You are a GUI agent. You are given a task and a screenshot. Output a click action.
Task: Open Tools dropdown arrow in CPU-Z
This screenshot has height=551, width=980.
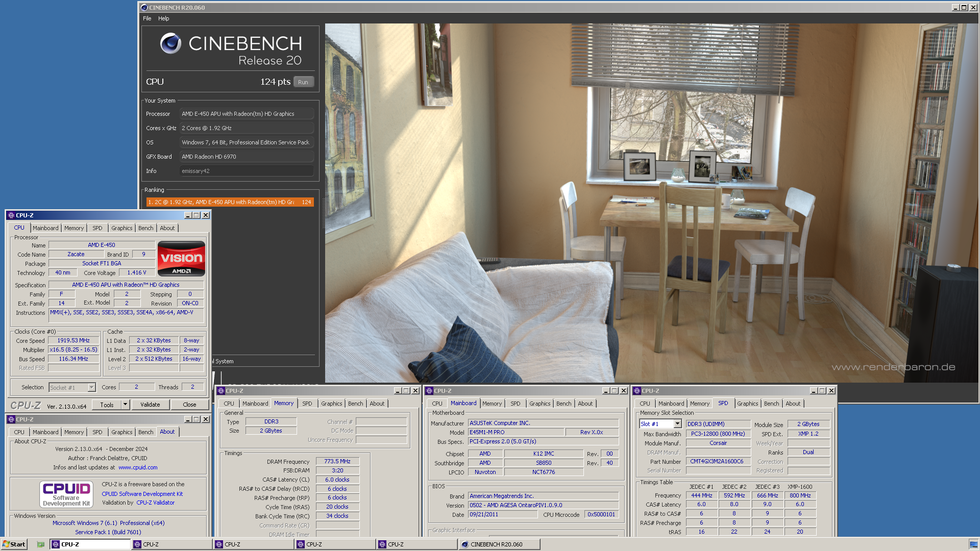pyautogui.click(x=125, y=405)
